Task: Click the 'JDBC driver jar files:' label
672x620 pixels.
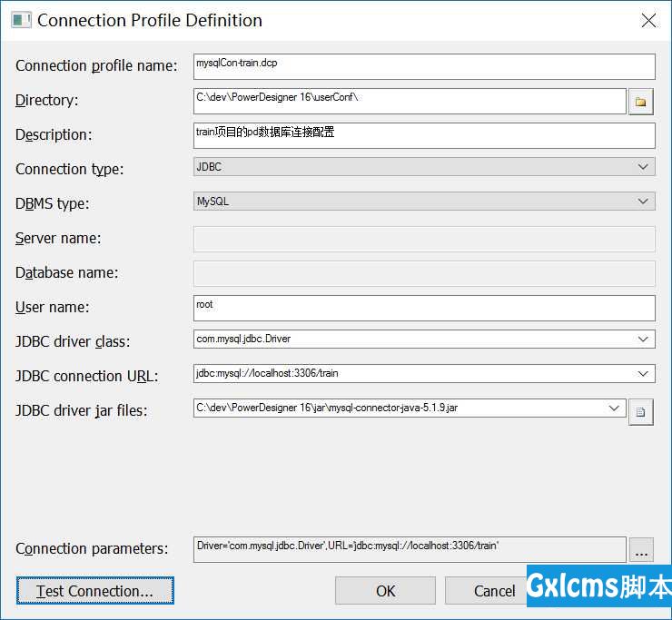Action: [x=82, y=410]
